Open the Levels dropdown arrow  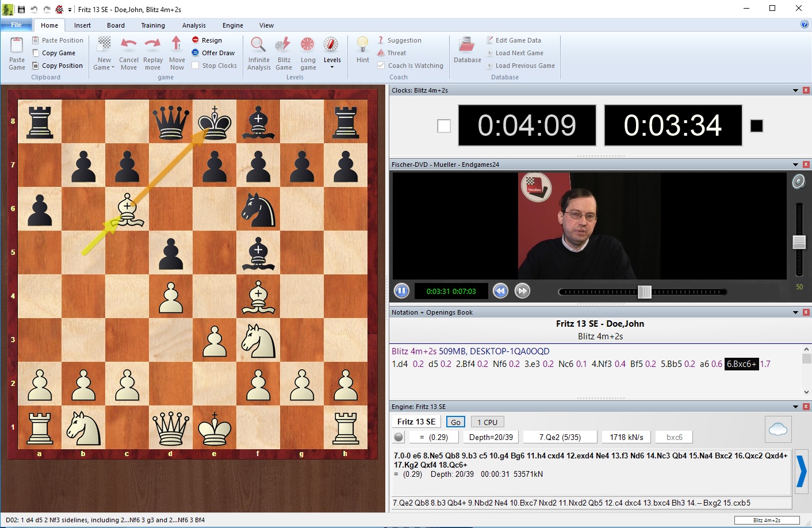click(x=332, y=67)
